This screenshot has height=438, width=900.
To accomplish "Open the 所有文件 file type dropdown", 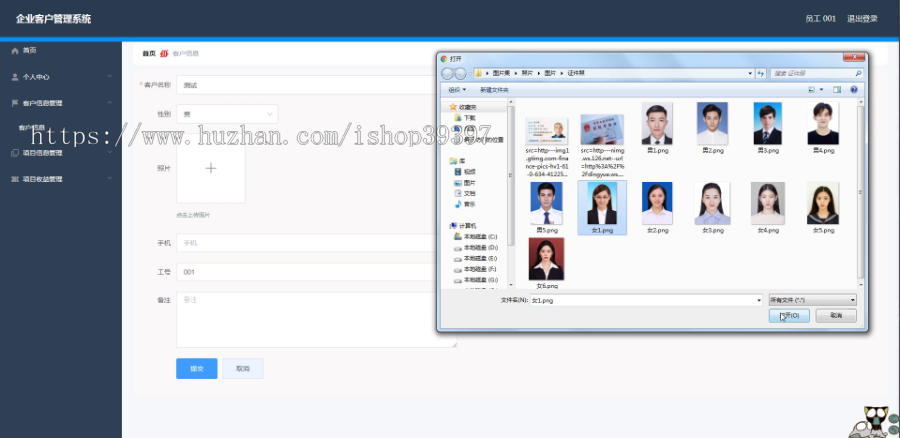I will pos(813,300).
